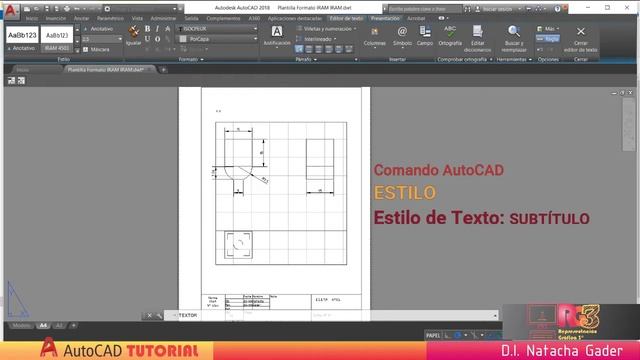This screenshot has height=360, width=640.
Task: Close the command line with X
Action: coord(149,316)
